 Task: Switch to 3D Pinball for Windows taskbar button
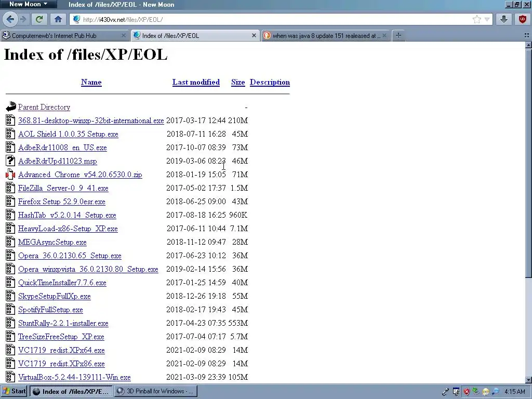(155, 391)
